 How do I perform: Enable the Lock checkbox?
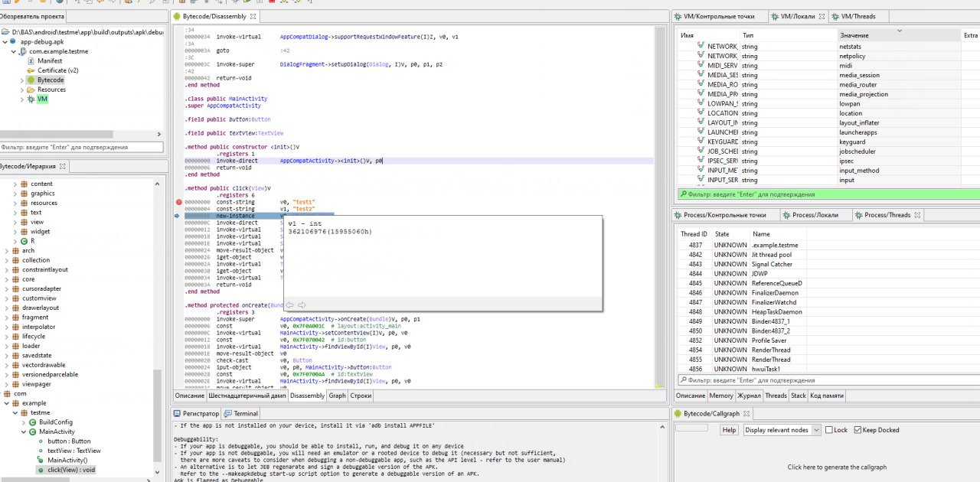pyautogui.click(x=828, y=430)
